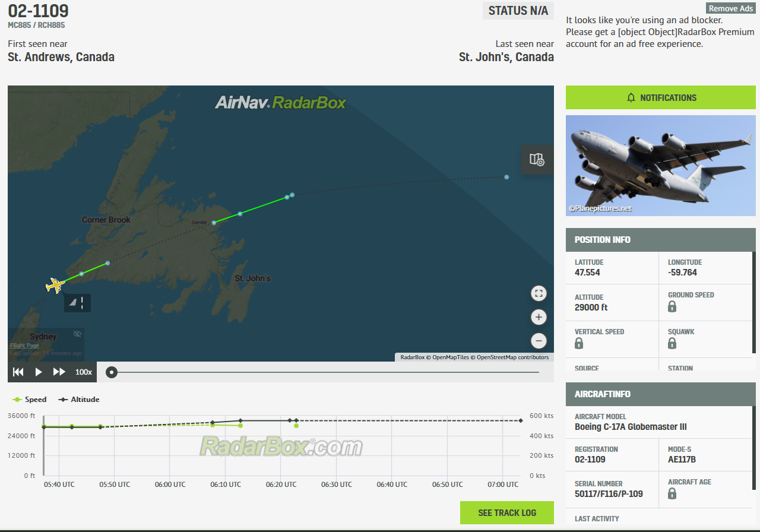Screen dimensions: 760x532
Task: Unlock the Vertical Speed padlock icon
Action: tap(579, 343)
